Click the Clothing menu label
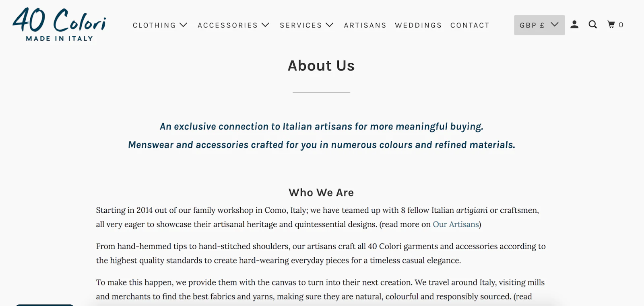This screenshot has width=644, height=306. (x=154, y=25)
